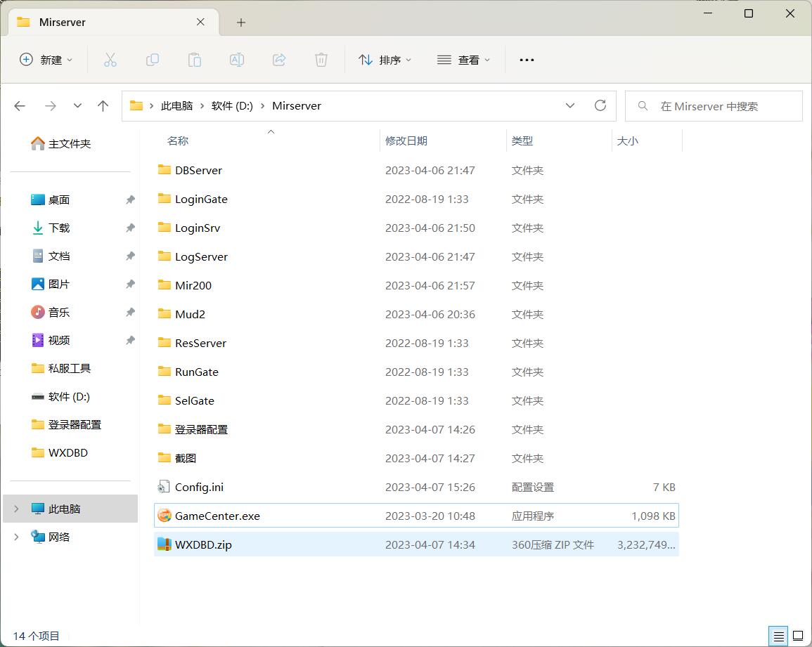Open the three-dot more options menu
The height and width of the screenshot is (647, 812).
(527, 60)
